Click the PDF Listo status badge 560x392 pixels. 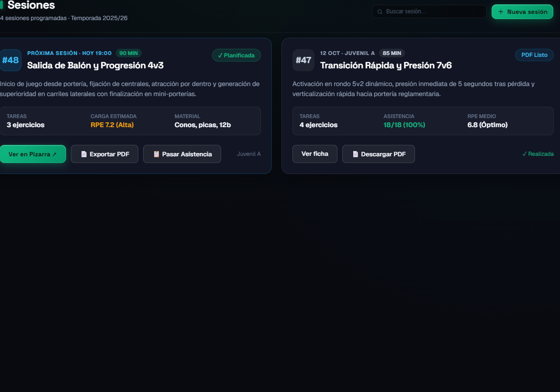[x=534, y=55]
